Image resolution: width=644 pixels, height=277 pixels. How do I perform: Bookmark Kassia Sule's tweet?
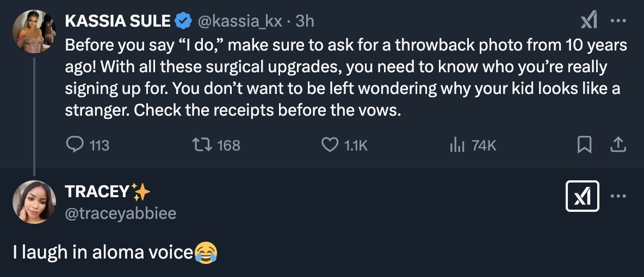coord(584,144)
